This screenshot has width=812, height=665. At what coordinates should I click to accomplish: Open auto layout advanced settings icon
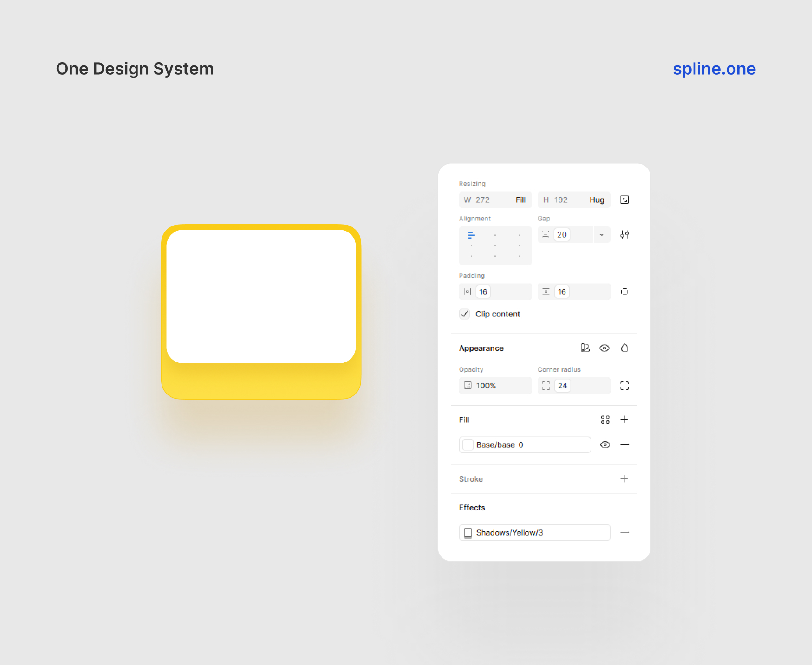(624, 235)
